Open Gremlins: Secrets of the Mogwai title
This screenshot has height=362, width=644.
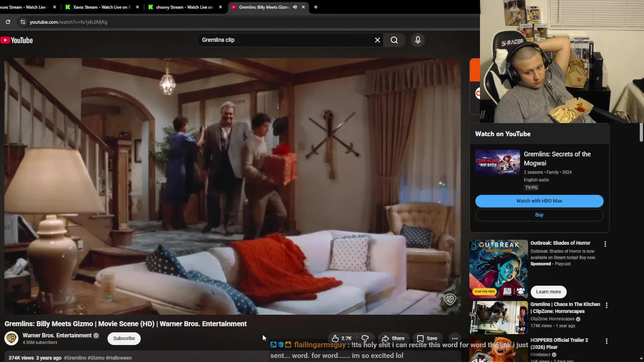[557, 158]
